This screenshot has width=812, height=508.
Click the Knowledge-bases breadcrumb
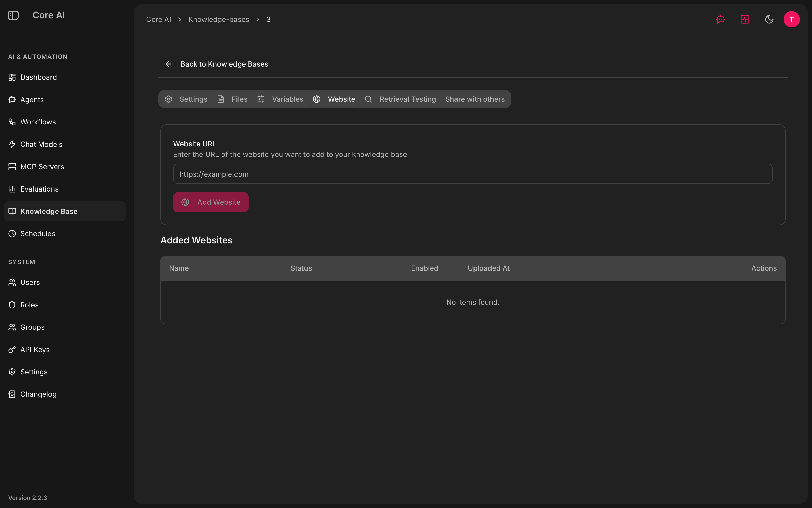click(219, 20)
